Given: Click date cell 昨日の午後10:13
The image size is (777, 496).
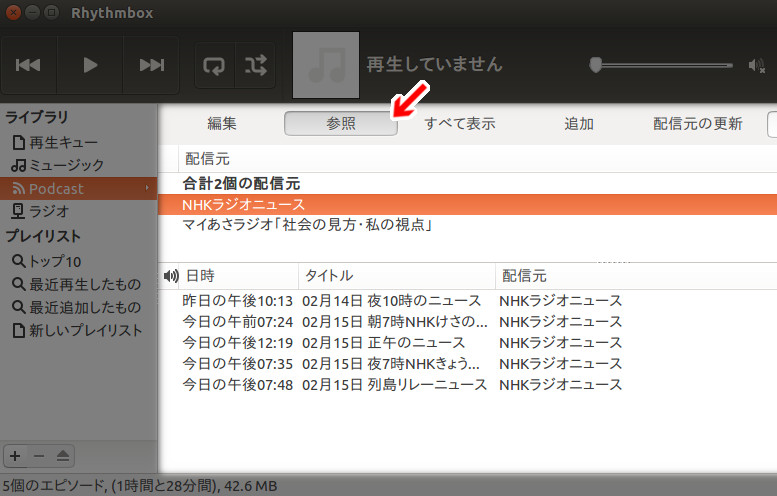Looking at the screenshot, I should tap(238, 301).
